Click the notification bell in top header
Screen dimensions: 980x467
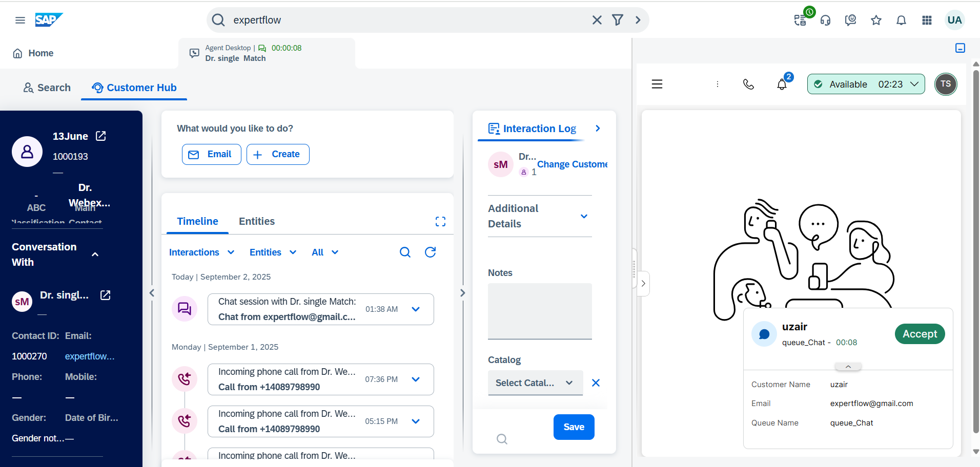point(901,20)
